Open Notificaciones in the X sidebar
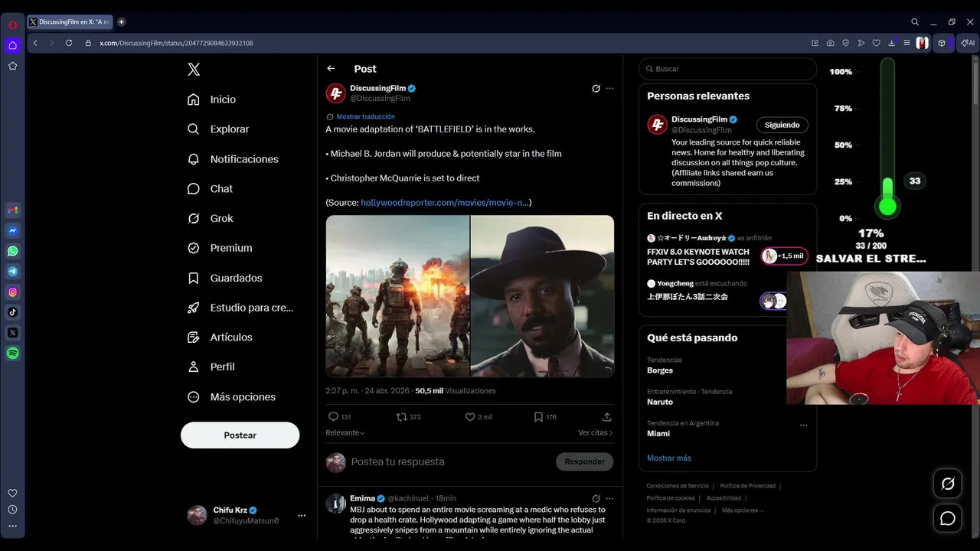The width and height of the screenshot is (980, 551). (x=233, y=159)
